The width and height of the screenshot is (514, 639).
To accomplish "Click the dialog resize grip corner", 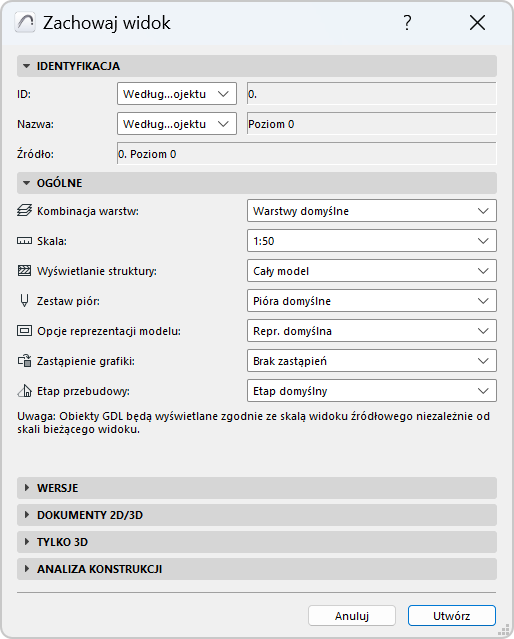I will pos(504,630).
